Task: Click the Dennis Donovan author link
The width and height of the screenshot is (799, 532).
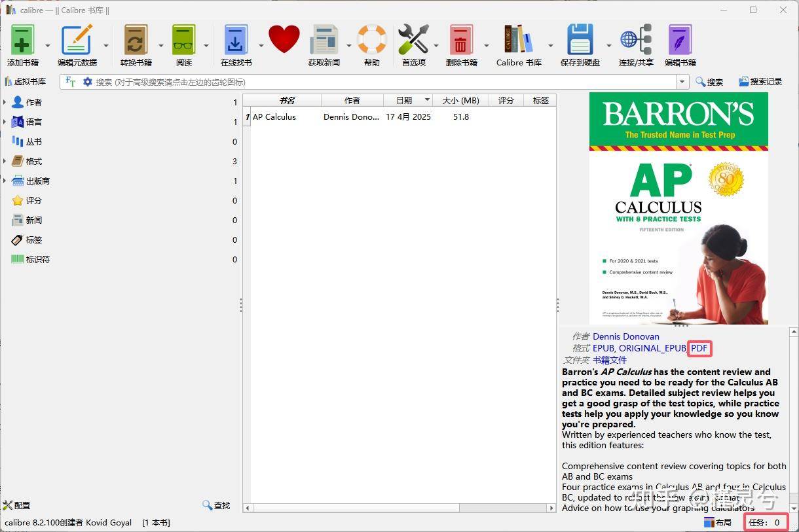Action: click(x=626, y=336)
